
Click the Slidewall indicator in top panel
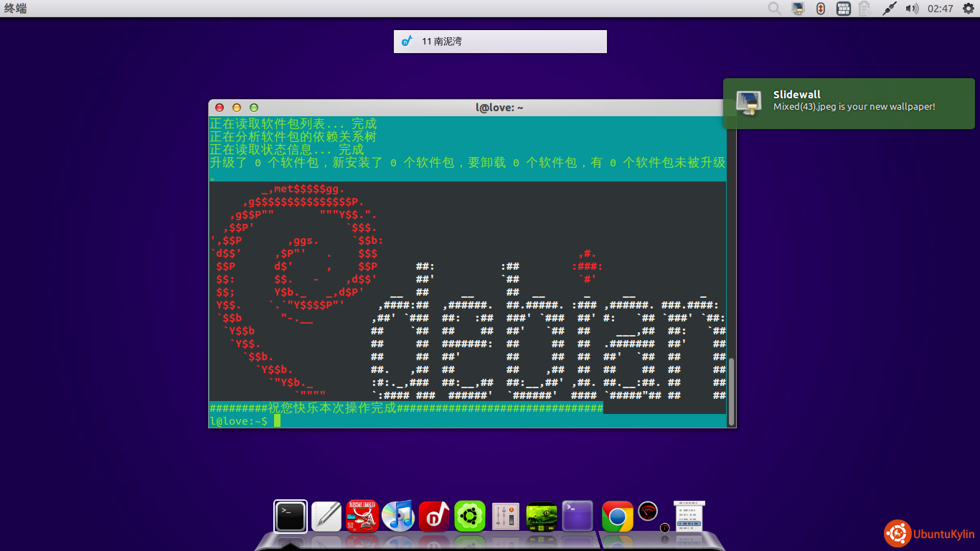798,9
